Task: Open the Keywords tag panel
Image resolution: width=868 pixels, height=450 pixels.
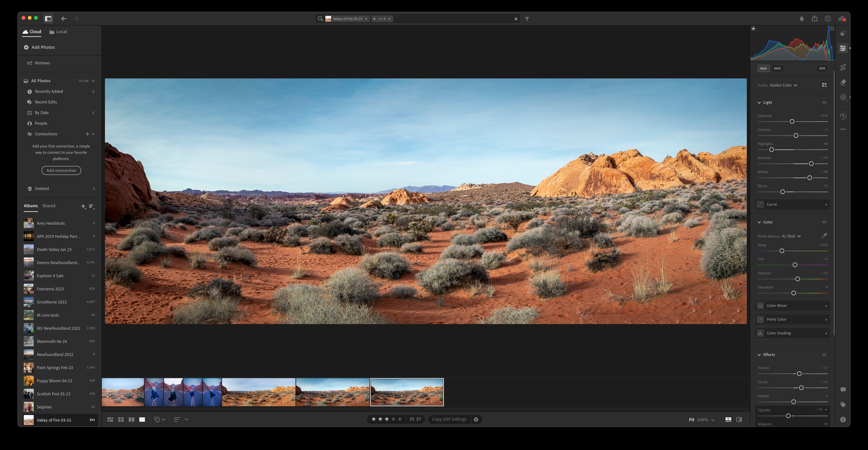Action: pyautogui.click(x=843, y=405)
